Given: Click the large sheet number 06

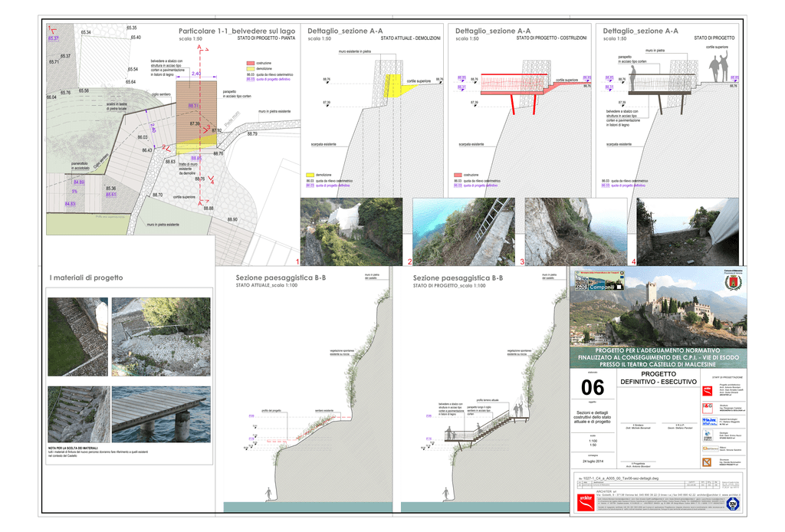Looking at the screenshot, I should (x=593, y=388).
